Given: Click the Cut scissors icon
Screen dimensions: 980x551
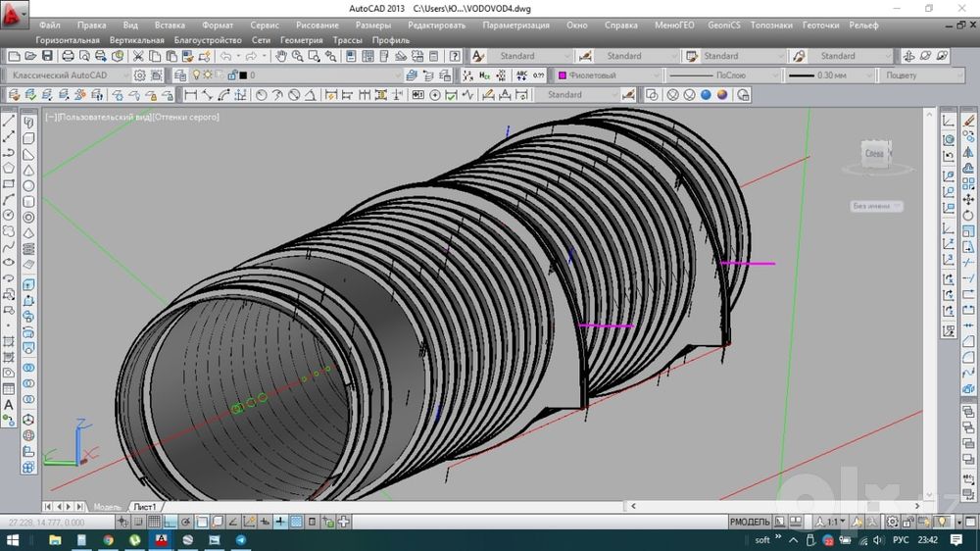Looking at the screenshot, I should click(x=138, y=56).
